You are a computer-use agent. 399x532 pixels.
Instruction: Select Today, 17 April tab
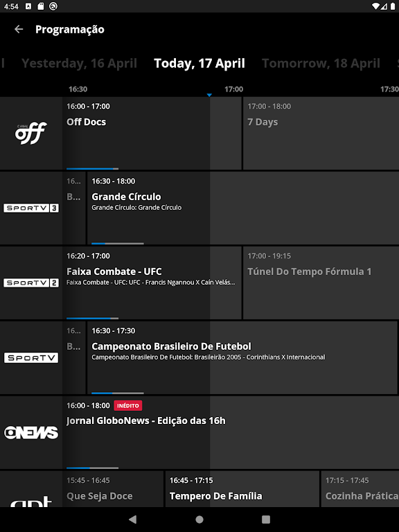click(199, 64)
